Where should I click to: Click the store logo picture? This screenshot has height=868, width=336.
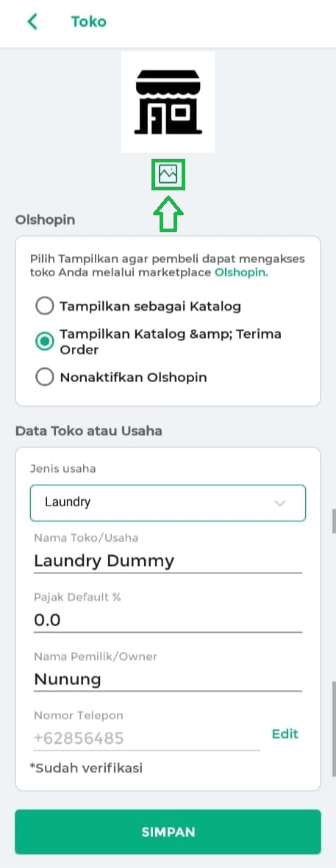click(168, 101)
